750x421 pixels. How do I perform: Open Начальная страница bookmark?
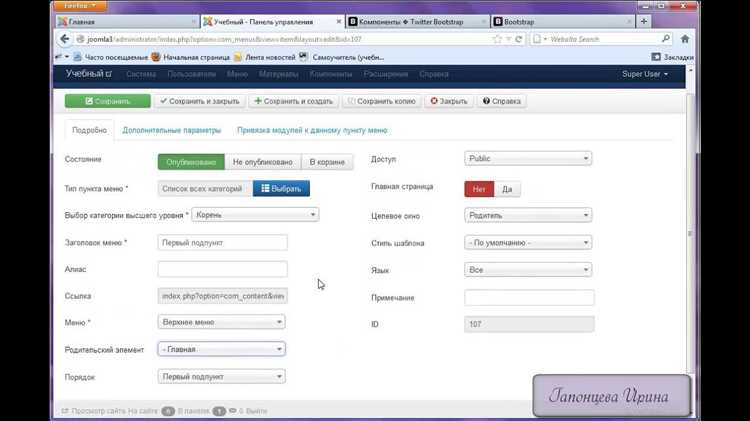click(190, 57)
